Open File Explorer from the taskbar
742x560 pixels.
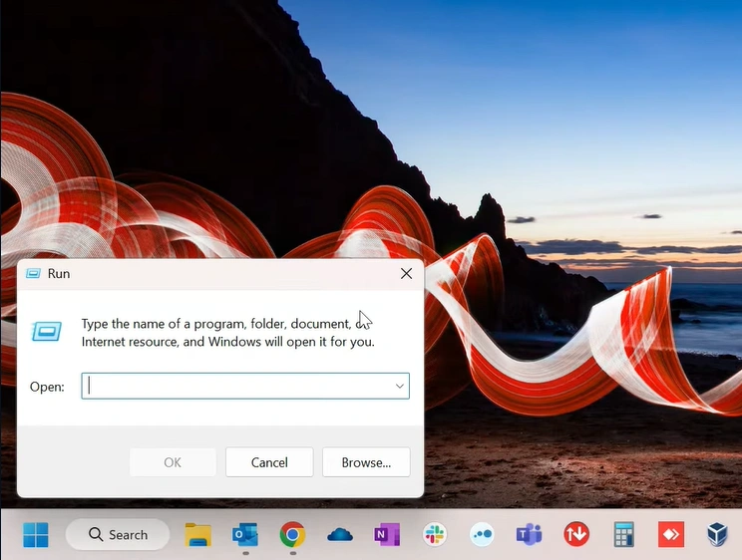click(x=197, y=534)
